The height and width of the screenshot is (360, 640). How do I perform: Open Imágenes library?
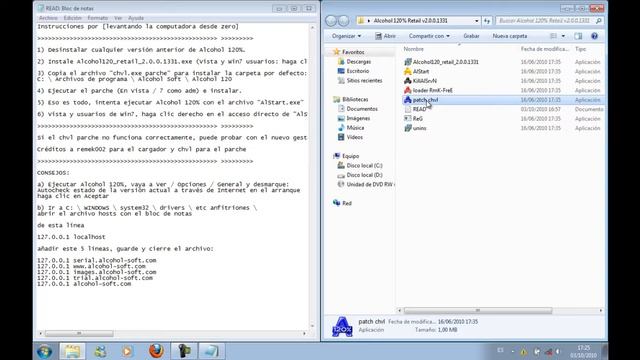[x=358, y=118]
